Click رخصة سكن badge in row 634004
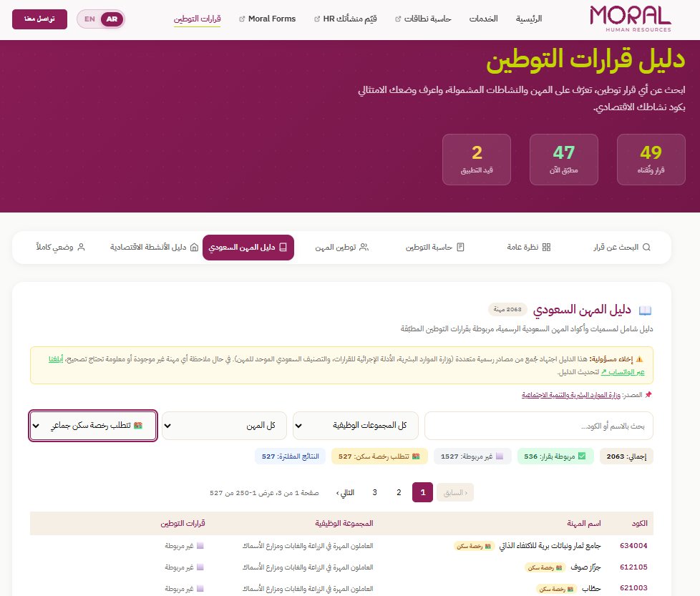700x596 pixels. click(475, 546)
